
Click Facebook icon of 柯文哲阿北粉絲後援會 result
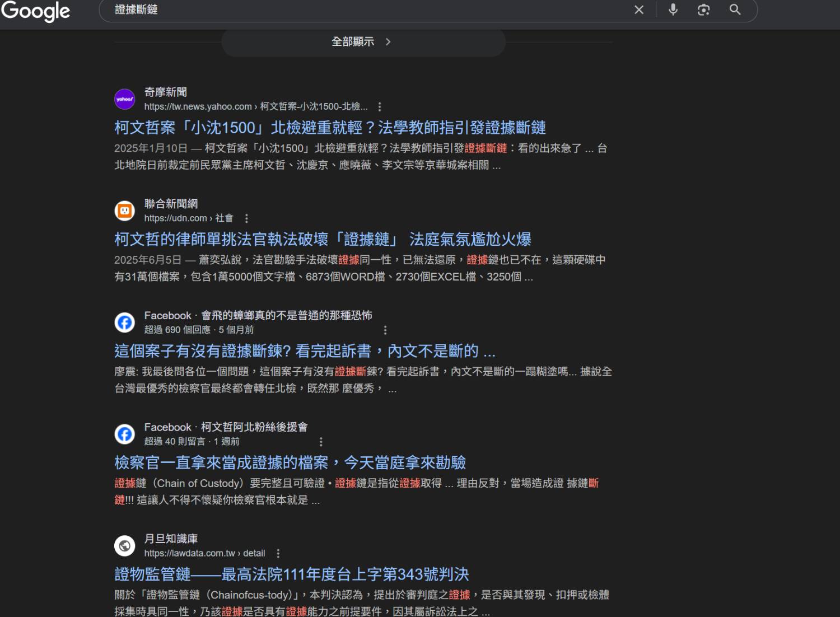click(125, 434)
